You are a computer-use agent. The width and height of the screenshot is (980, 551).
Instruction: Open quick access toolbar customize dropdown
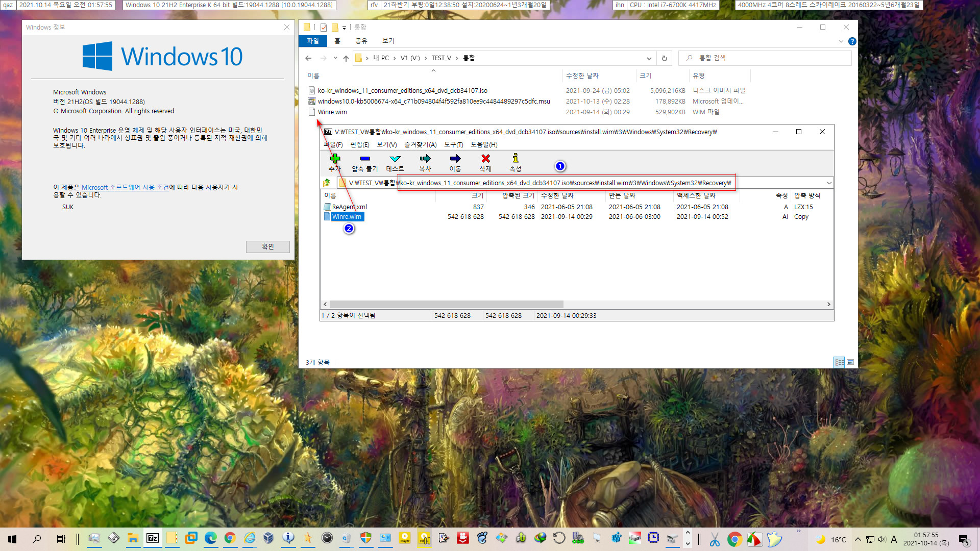tap(344, 28)
